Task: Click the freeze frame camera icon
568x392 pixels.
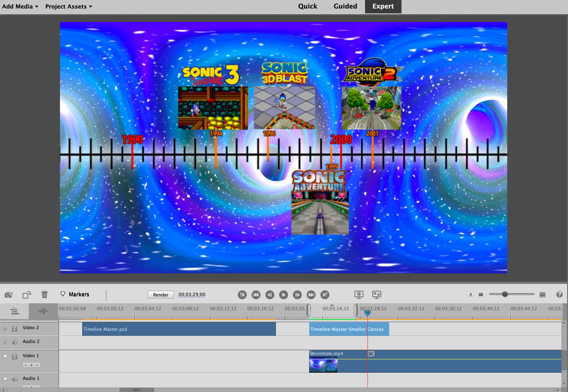Action: [9, 294]
